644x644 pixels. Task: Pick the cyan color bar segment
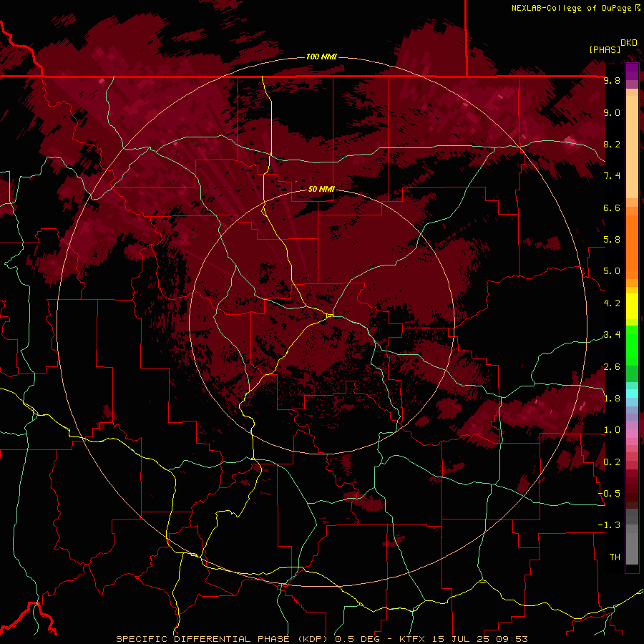click(632, 393)
